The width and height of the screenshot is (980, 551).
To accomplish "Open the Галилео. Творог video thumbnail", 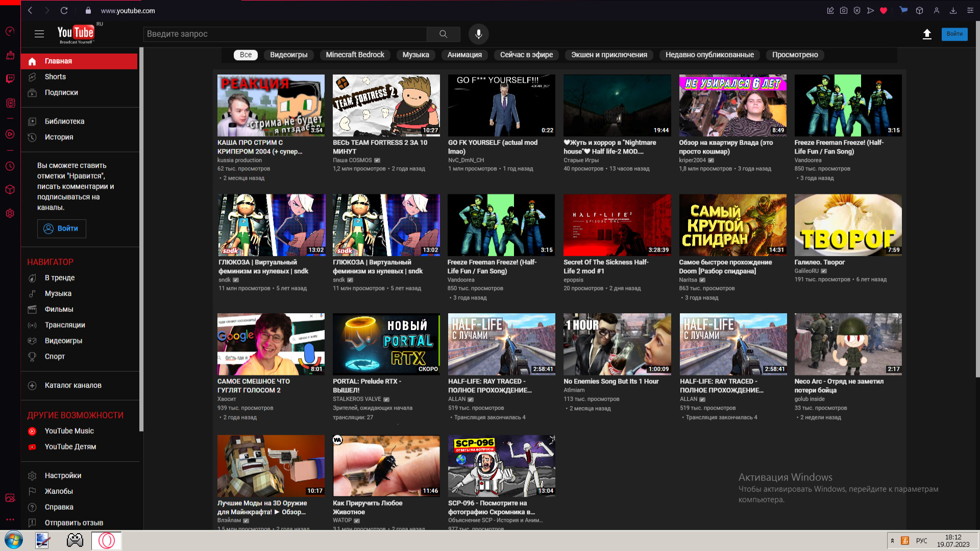I will [x=848, y=225].
